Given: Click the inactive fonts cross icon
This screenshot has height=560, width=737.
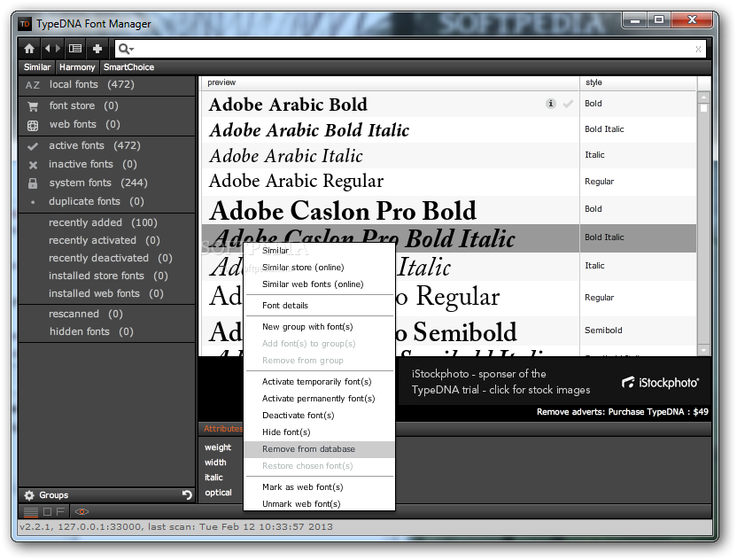Looking at the screenshot, I should 33,165.
